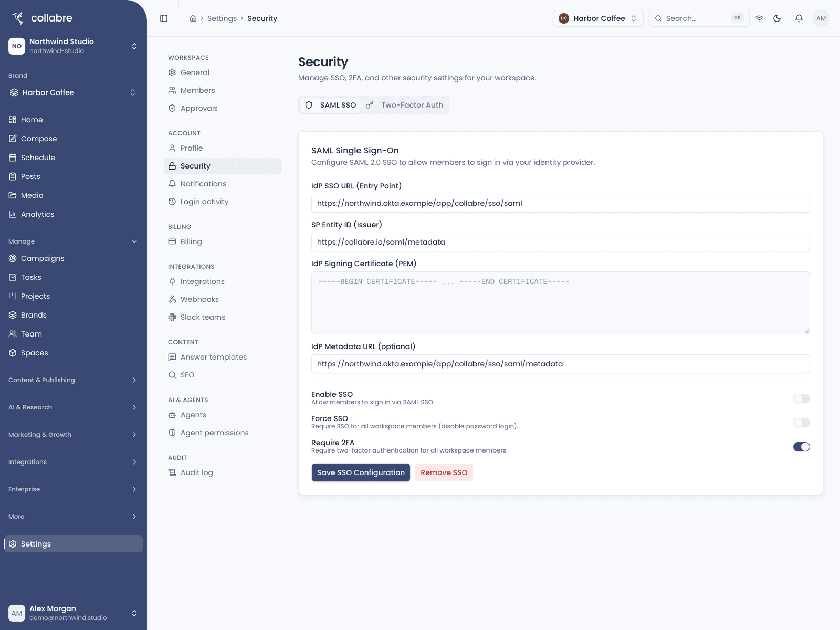The image size is (840, 630).
Task: Open Spaces in the sidebar
Action: pyautogui.click(x=73, y=353)
